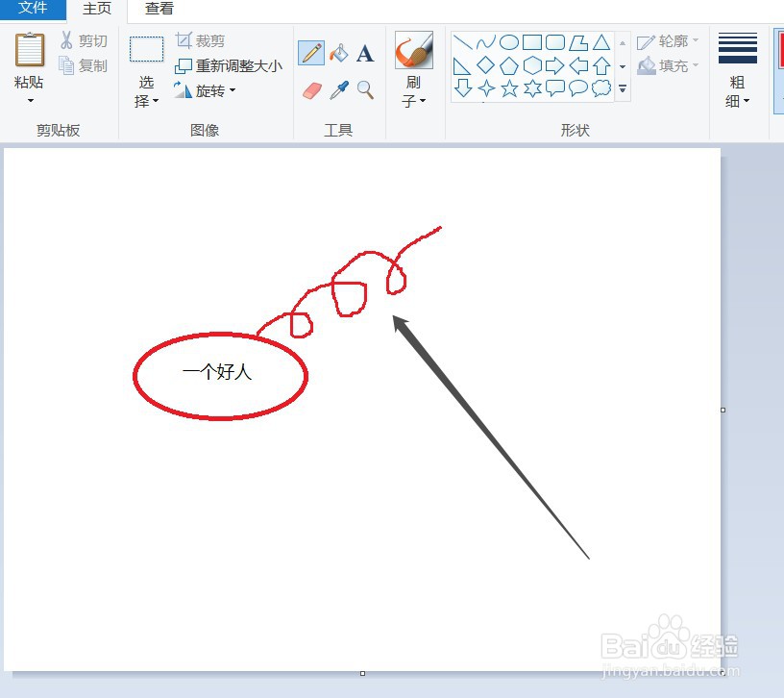
Task: Choose the Cloud callout shape
Action: tap(601, 88)
